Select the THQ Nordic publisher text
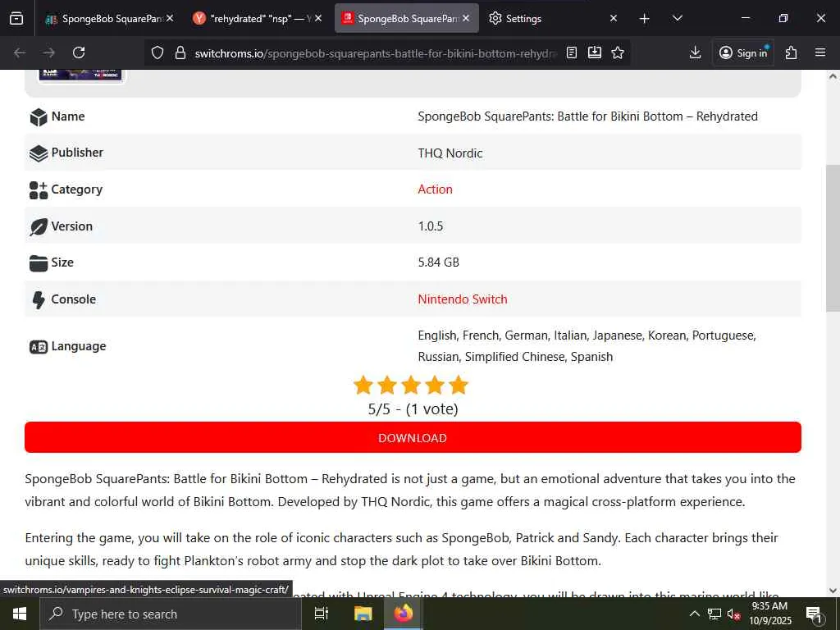Image resolution: width=840 pixels, height=630 pixels. coord(450,153)
